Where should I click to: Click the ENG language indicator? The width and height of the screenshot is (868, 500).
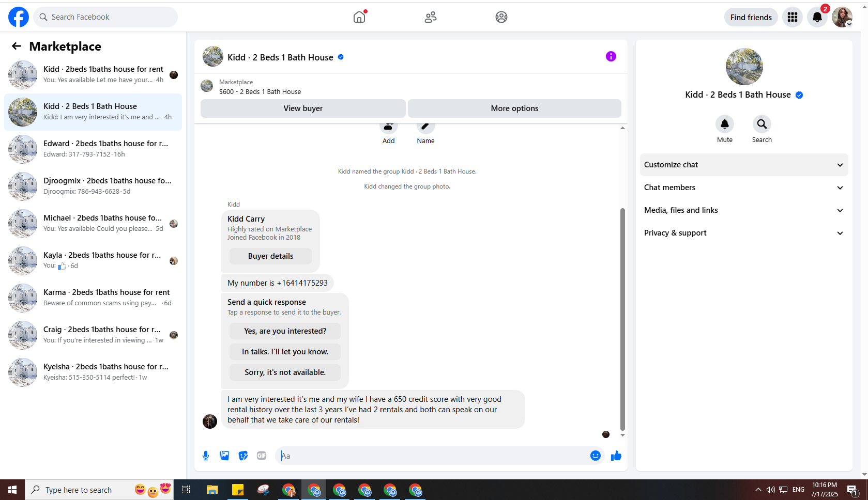coord(798,490)
